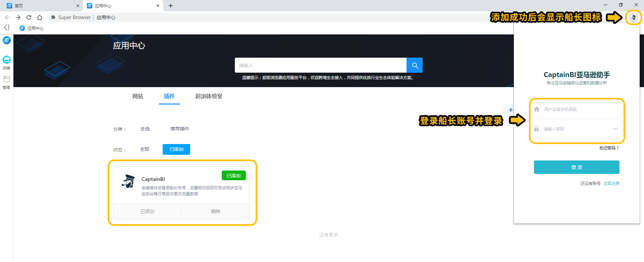Image resolution: width=644 pixels, height=262 pixels.
Task: Click 已添加 at bottom of CaptainBI card
Action: pyautogui.click(x=148, y=211)
